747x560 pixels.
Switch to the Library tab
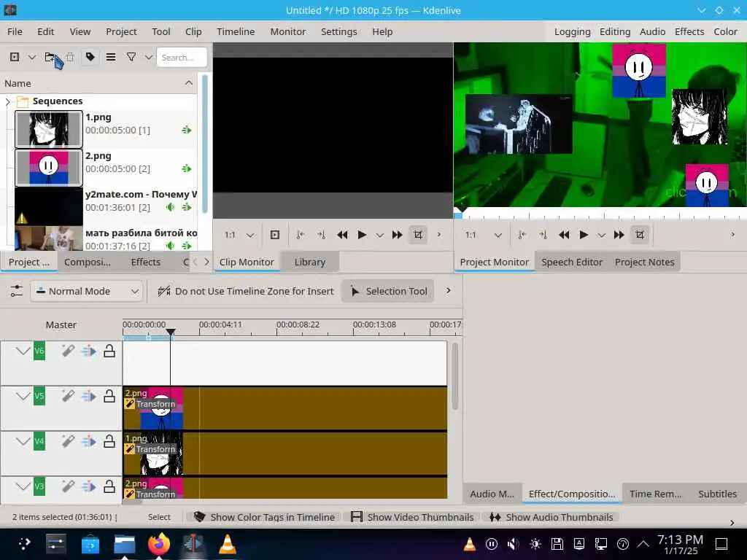tap(309, 262)
